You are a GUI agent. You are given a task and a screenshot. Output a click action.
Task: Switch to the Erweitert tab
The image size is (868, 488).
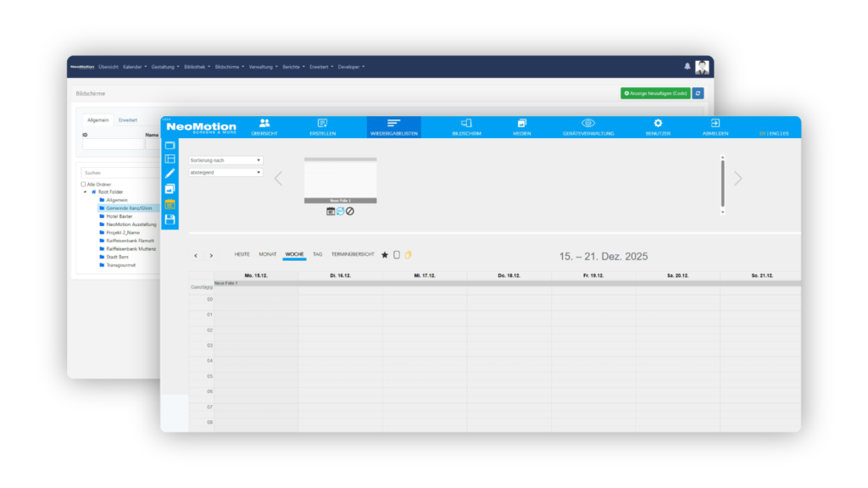pos(127,120)
